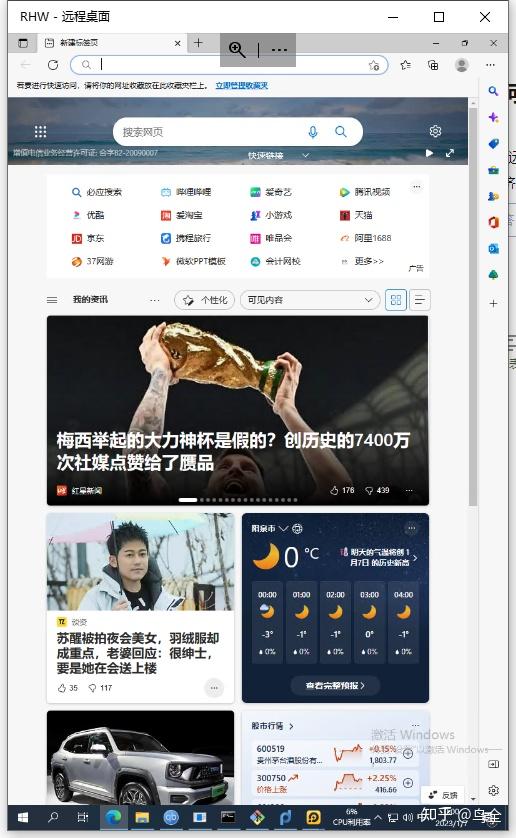Open the green tree sidebar icon
The width and height of the screenshot is (516, 838).
coord(493,275)
